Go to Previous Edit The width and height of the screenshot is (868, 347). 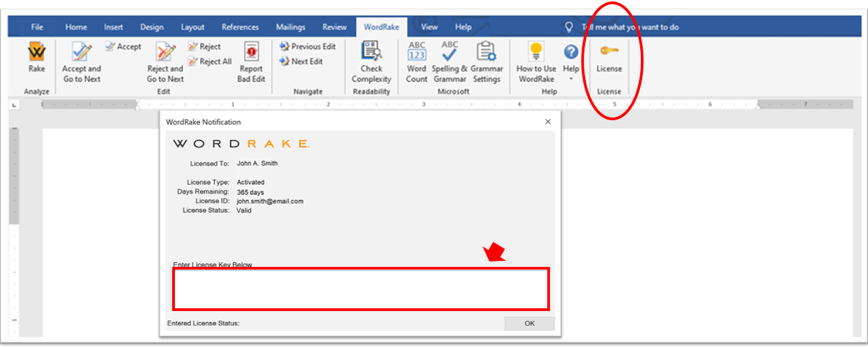307,47
